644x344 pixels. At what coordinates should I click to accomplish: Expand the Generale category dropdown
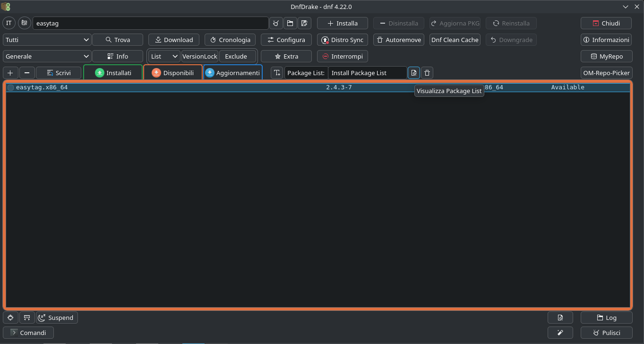[46, 56]
